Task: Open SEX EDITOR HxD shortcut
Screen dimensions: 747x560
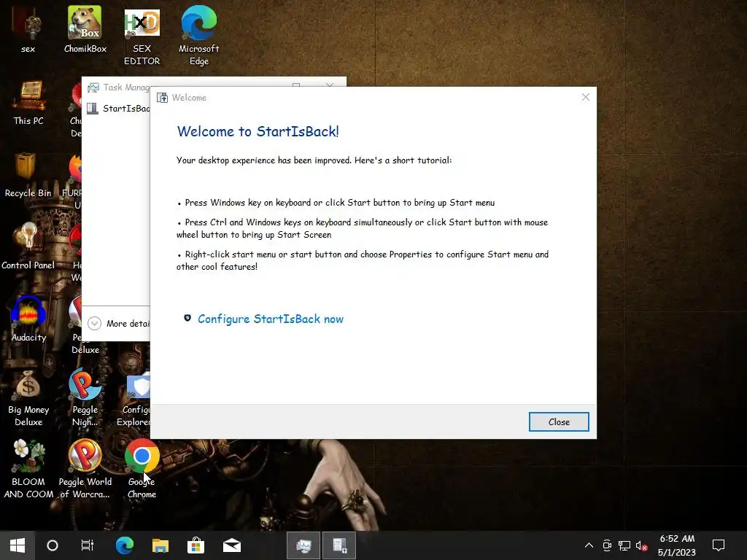Action: (x=142, y=37)
